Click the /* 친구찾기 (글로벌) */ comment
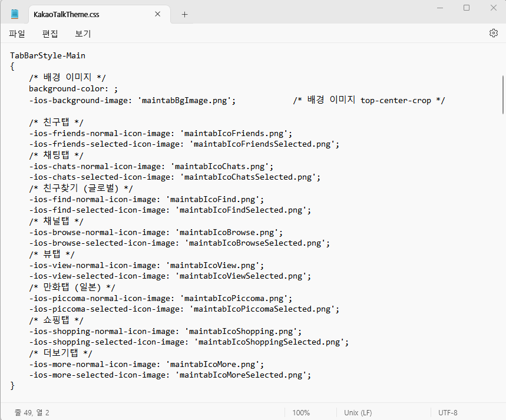This screenshot has height=420, width=506. [81, 188]
